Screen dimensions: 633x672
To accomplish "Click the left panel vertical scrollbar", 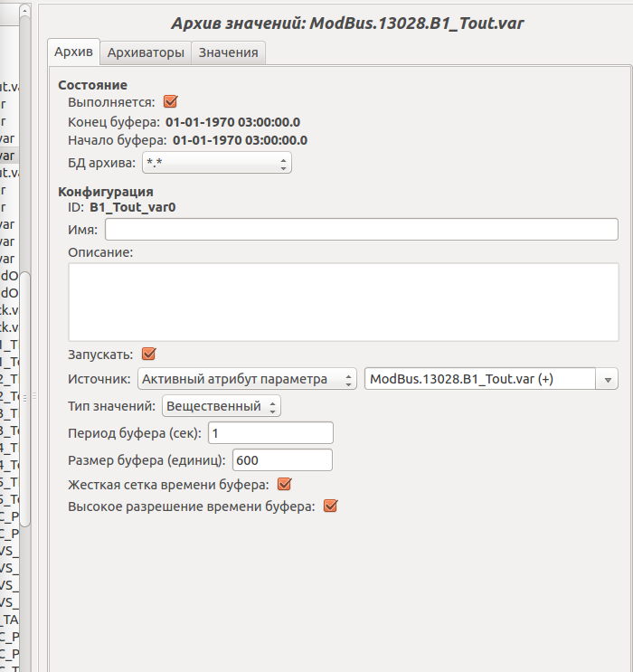I will [26, 398].
